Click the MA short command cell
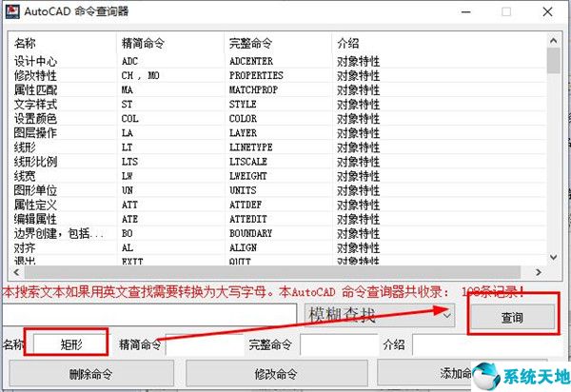Screen dimensions: 571x392 (x=128, y=89)
